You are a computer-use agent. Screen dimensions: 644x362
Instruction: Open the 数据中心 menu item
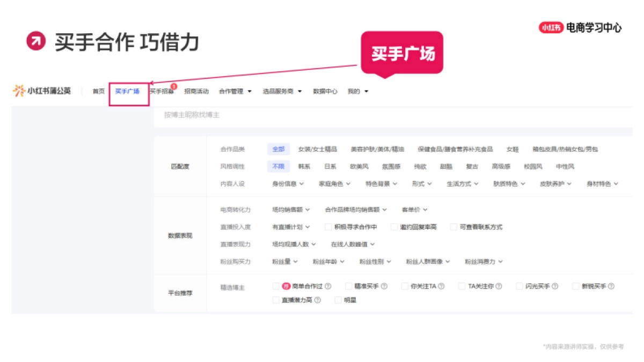coord(325,91)
